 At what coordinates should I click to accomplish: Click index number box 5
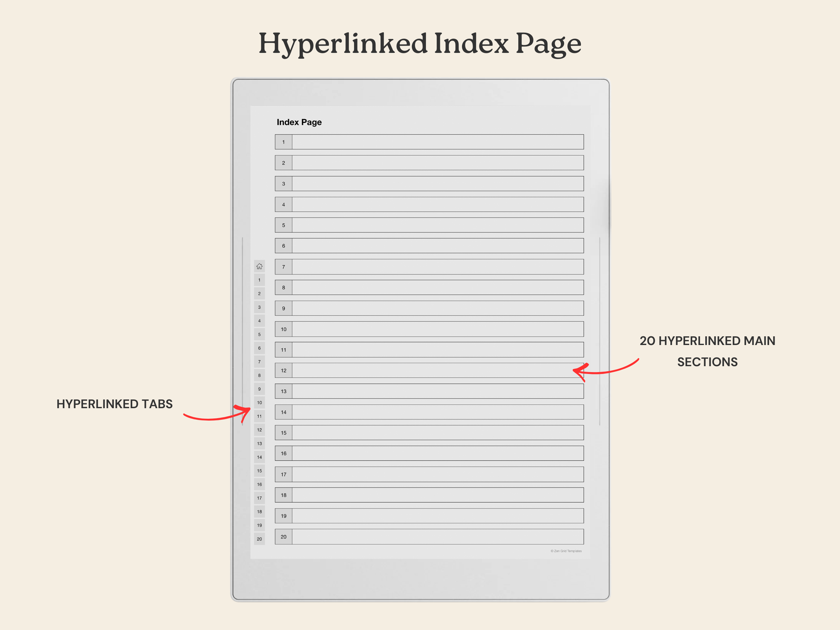click(x=283, y=225)
